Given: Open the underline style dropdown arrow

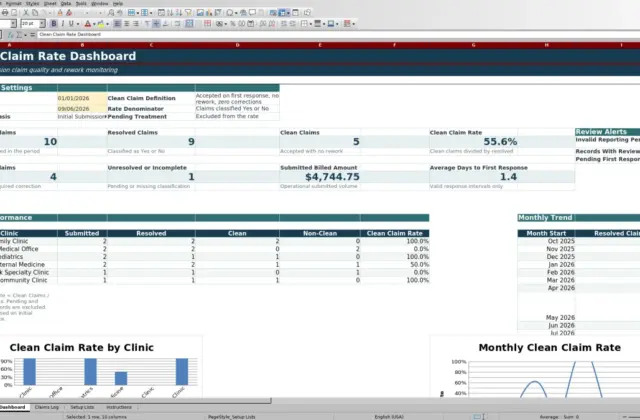Looking at the screenshot, I should pos(78,24).
